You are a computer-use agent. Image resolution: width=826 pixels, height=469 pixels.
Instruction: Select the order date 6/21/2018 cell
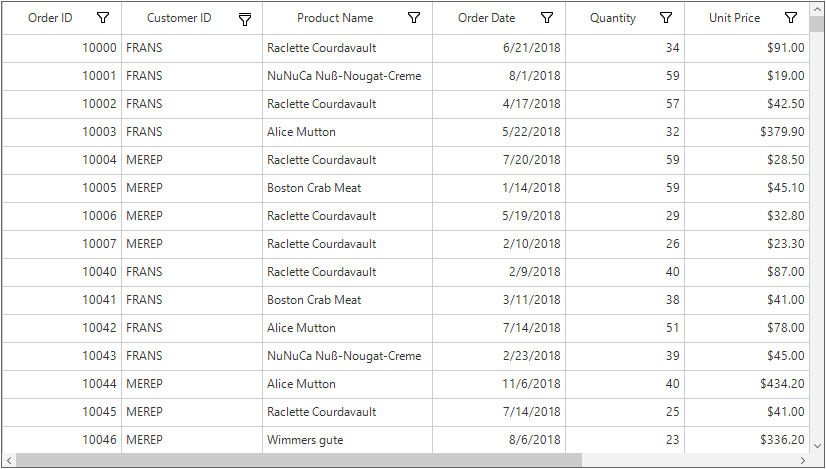click(x=499, y=48)
